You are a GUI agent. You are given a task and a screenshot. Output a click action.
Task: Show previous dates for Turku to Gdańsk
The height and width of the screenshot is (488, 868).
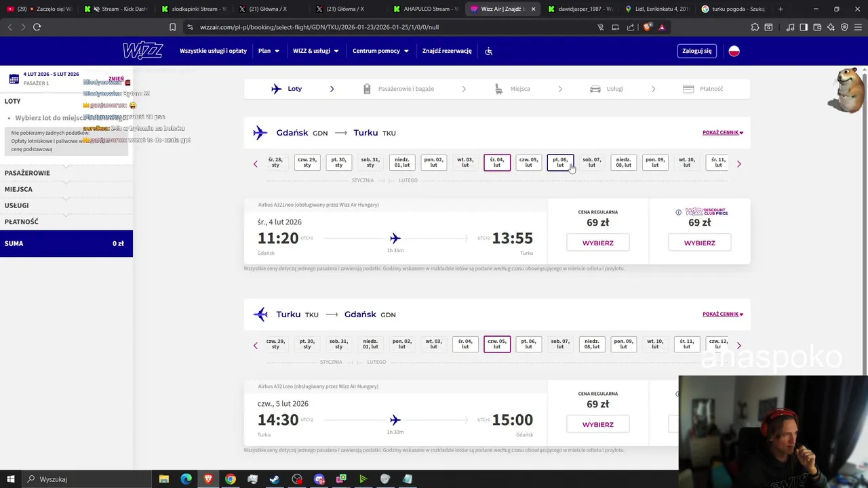[x=256, y=345]
